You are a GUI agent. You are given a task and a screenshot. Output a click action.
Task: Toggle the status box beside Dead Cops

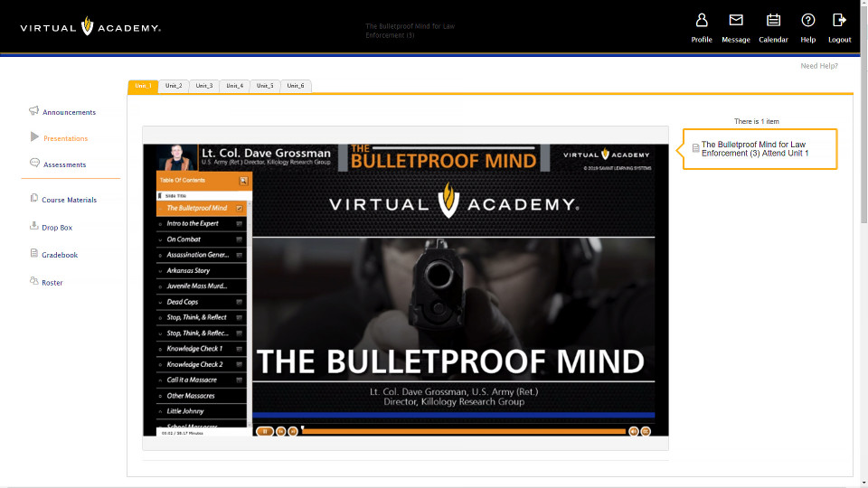pyautogui.click(x=240, y=302)
